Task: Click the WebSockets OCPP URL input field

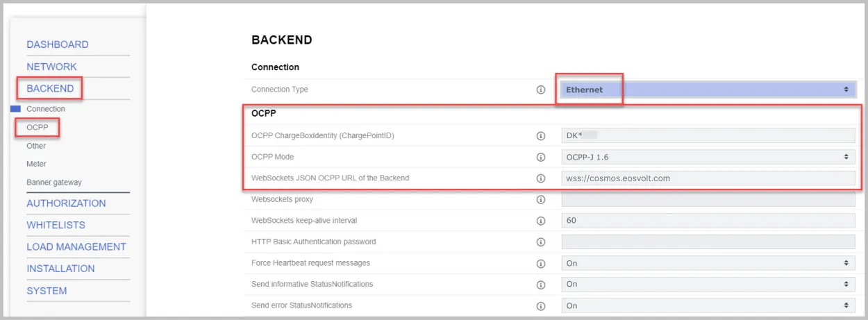Action: 708,178
